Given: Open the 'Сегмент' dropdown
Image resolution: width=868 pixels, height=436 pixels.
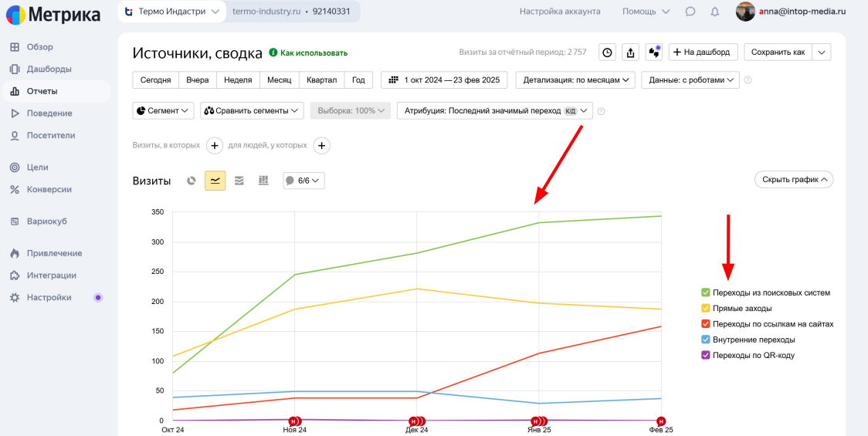Looking at the screenshot, I should [163, 110].
